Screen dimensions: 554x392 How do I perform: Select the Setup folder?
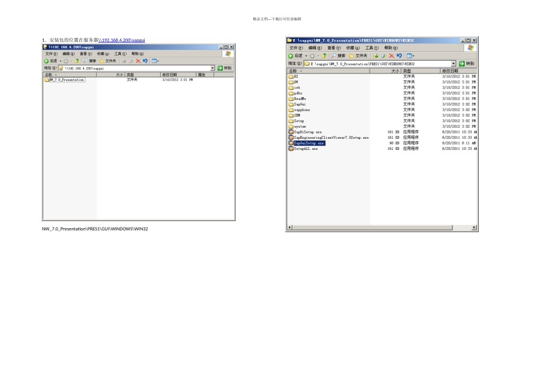pyautogui.click(x=296, y=121)
